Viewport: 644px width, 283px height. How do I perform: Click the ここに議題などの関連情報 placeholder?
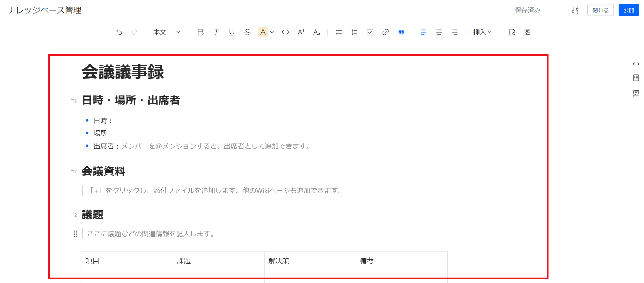click(x=151, y=234)
